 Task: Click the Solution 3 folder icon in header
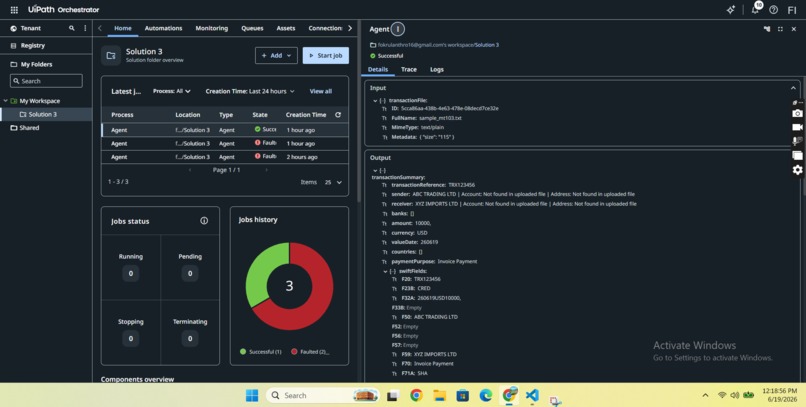coord(111,56)
